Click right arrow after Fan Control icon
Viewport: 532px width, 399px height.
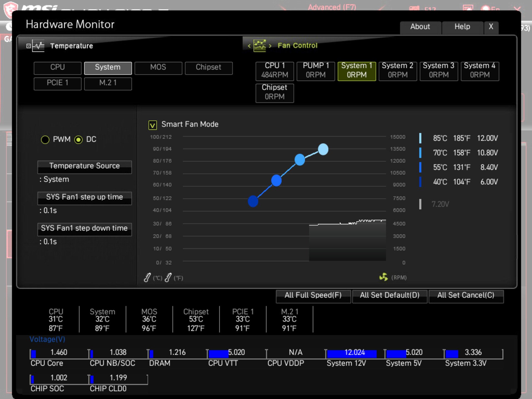[x=270, y=46]
